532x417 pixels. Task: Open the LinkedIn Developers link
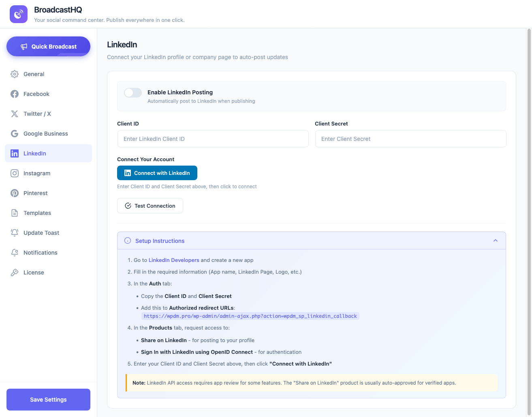pos(174,260)
